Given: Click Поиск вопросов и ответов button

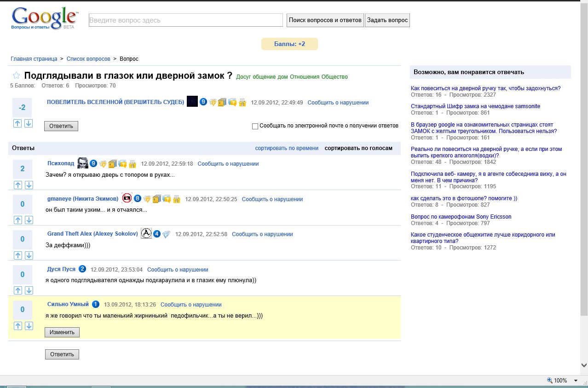Looking at the screenshot, I should [325, 20].
